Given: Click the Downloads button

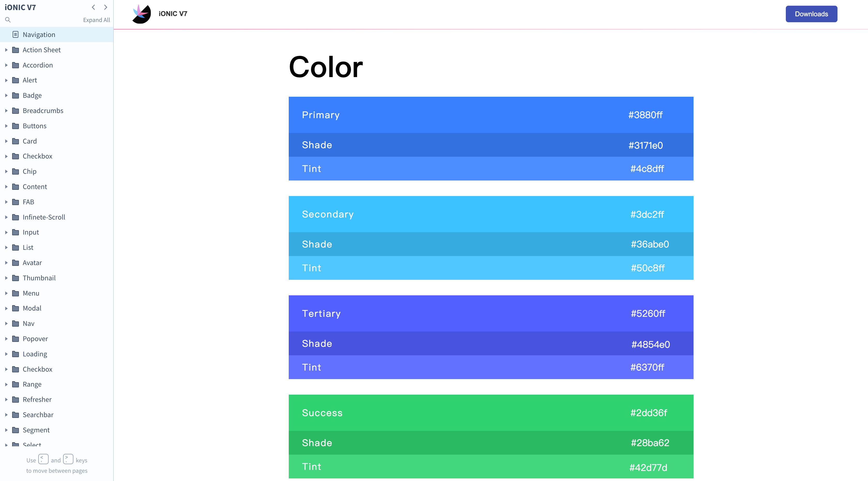Looking at the screenshot, I should tap(811, 14).
